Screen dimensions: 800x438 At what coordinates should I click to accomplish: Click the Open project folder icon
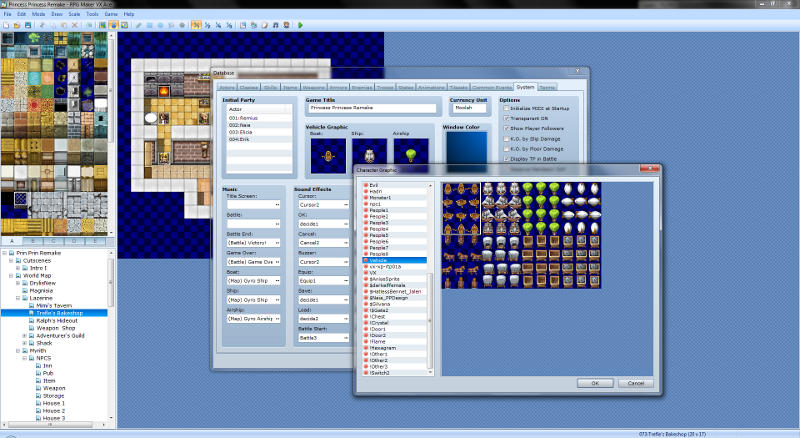(18, 25)
